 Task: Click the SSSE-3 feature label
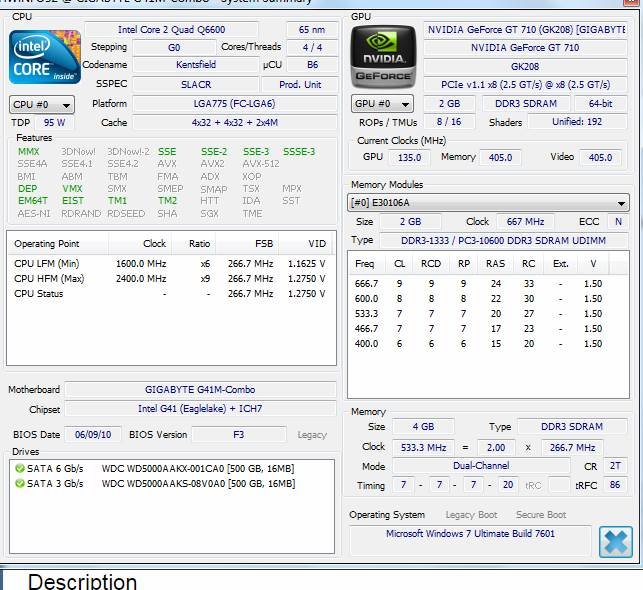[299, 152]
